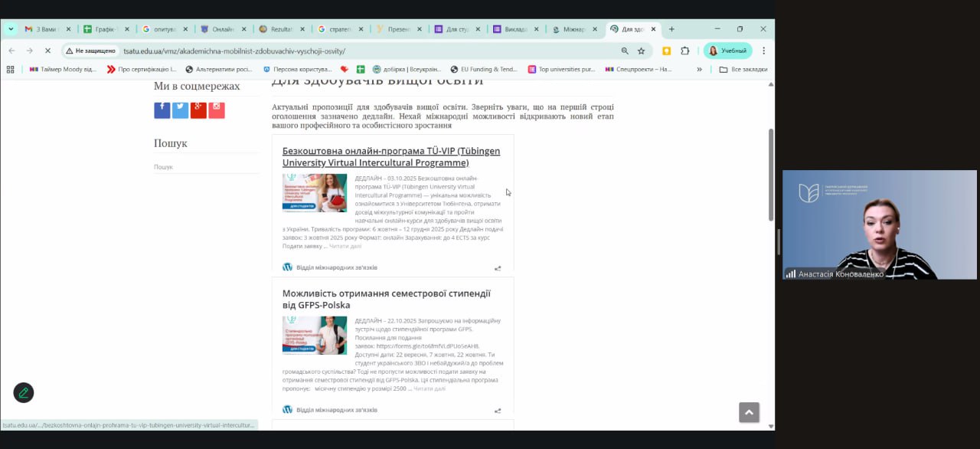The height and width of the screenshot is (449, 980).
Task: Close the Rezultat tab
Action: [302, 29]
